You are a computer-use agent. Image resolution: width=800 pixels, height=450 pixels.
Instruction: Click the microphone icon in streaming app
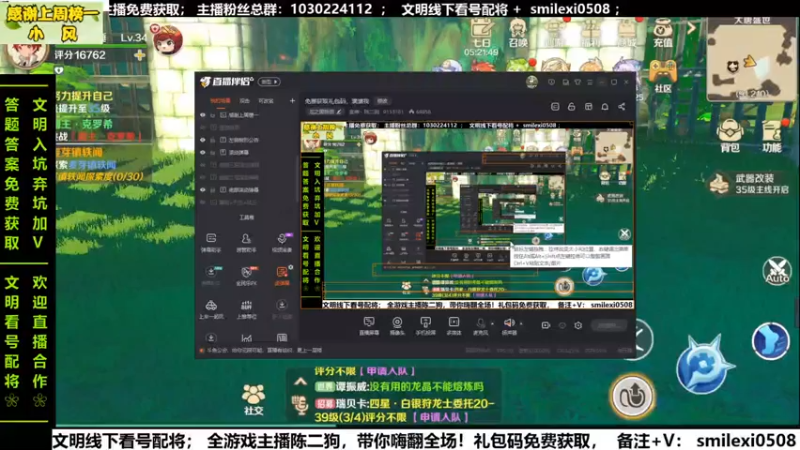pos(480,323)
